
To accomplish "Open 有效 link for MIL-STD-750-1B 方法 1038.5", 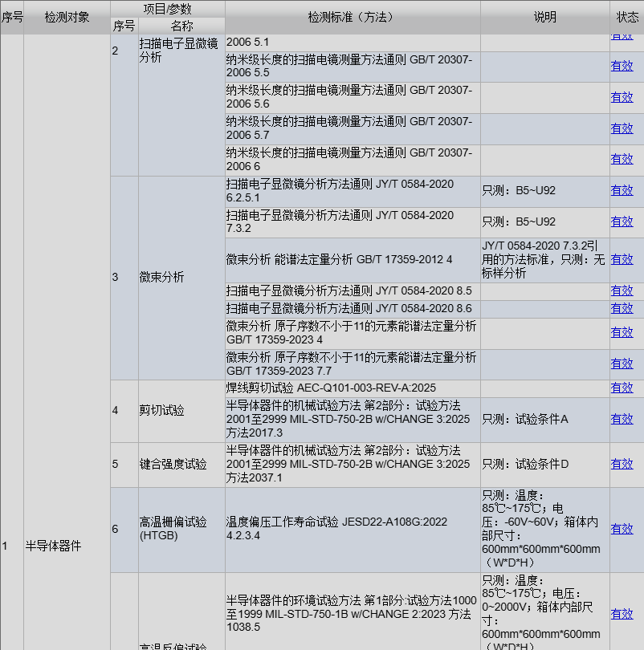I will tap(622, 614).
